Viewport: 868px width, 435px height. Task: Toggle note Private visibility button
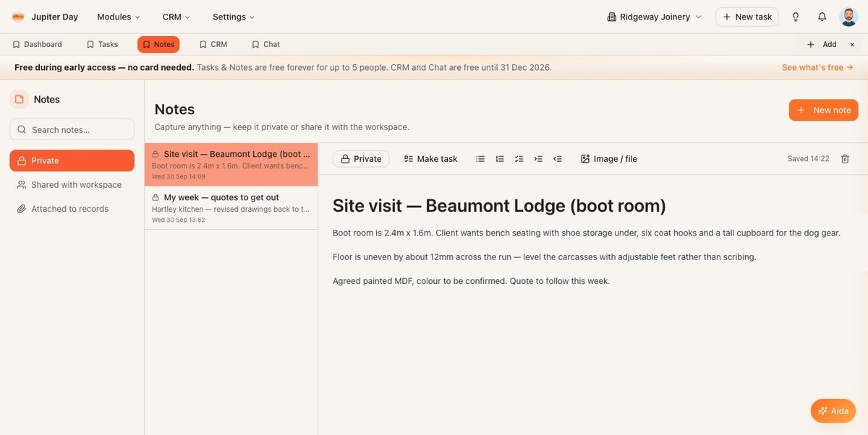click(361, 159)
